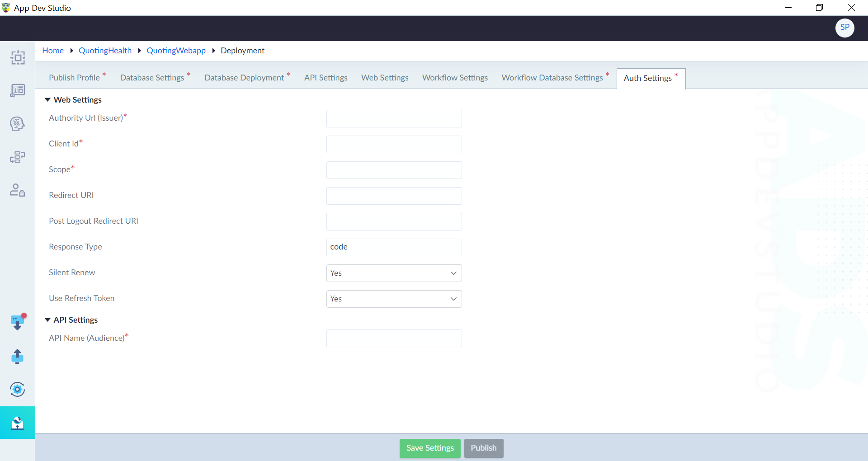Click the Save Settings button

[430, 448]
